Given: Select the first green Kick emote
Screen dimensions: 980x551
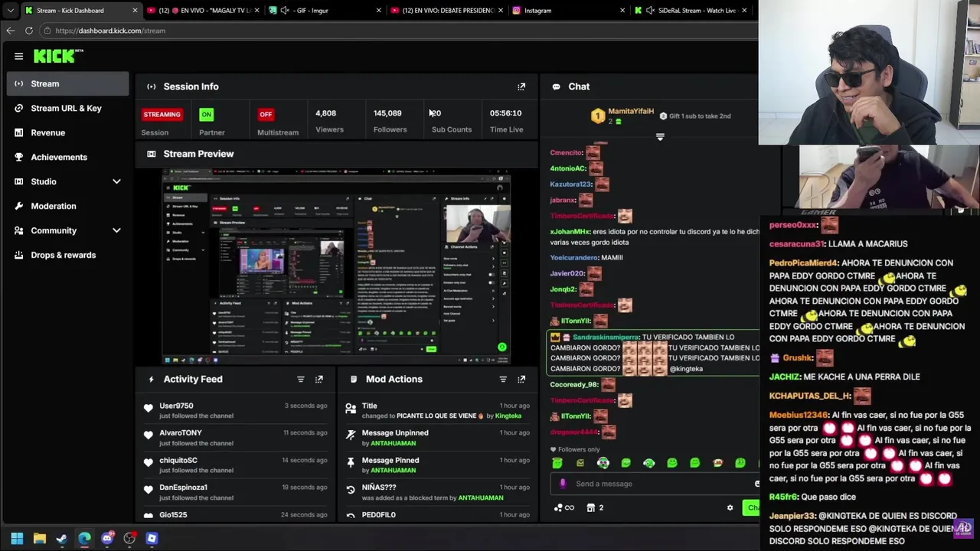Looking at the screenshot, I should point(557,463).
